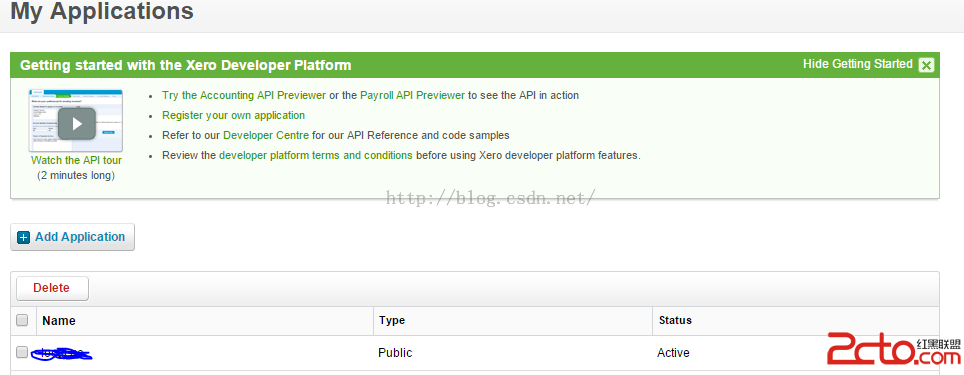The width and height of the screenshot is (964, 375).
Task: Sort table by Name column header
Action: 59,320
